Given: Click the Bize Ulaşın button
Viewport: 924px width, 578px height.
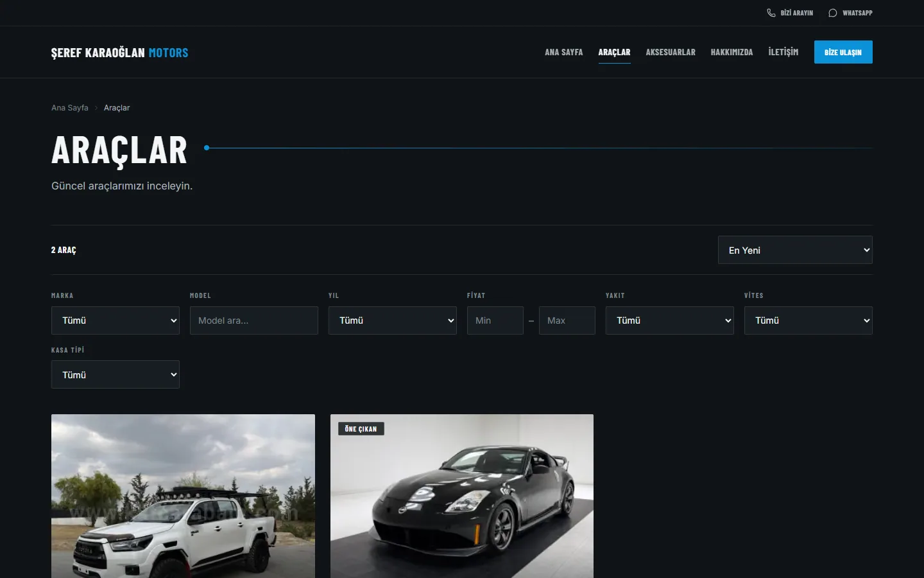Looking at the screenshot, I should click(x=843, y=52).
